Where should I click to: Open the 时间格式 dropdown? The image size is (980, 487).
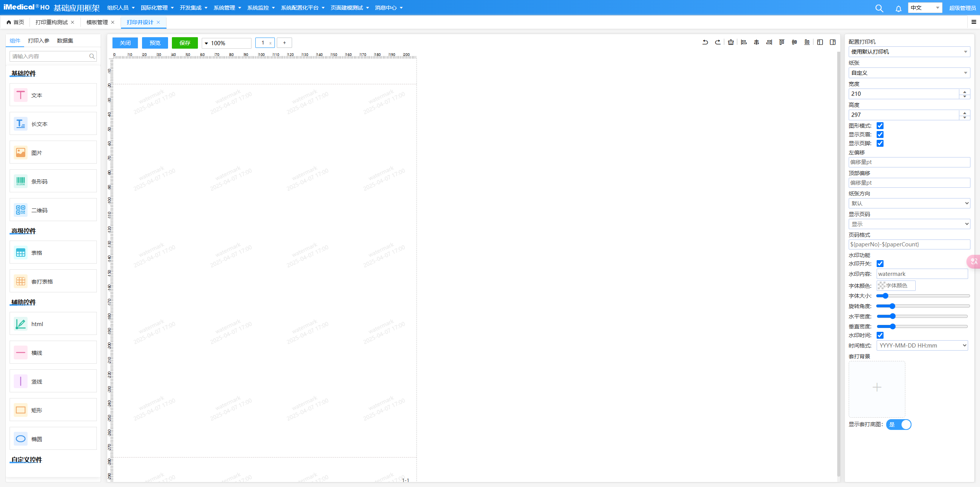pyautogui.click(x=922, y=346)
